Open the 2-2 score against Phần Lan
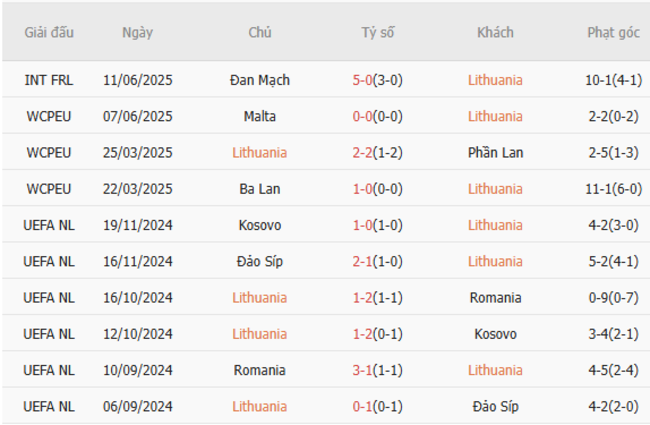The image size is (650, 425). pos(362,153)
